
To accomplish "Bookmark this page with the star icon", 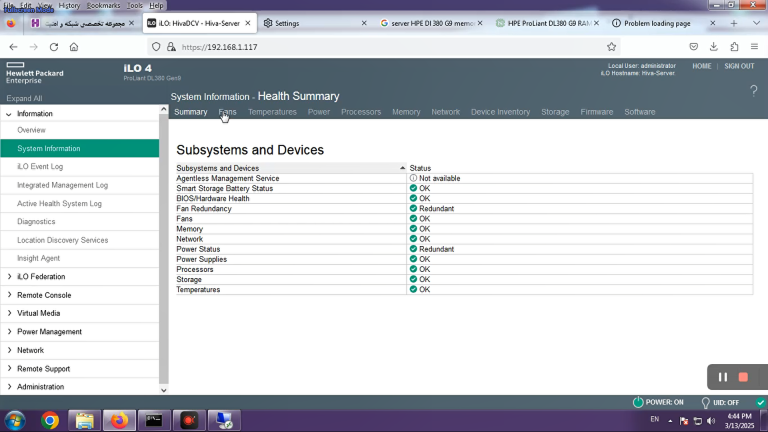I will coord(611,47).
